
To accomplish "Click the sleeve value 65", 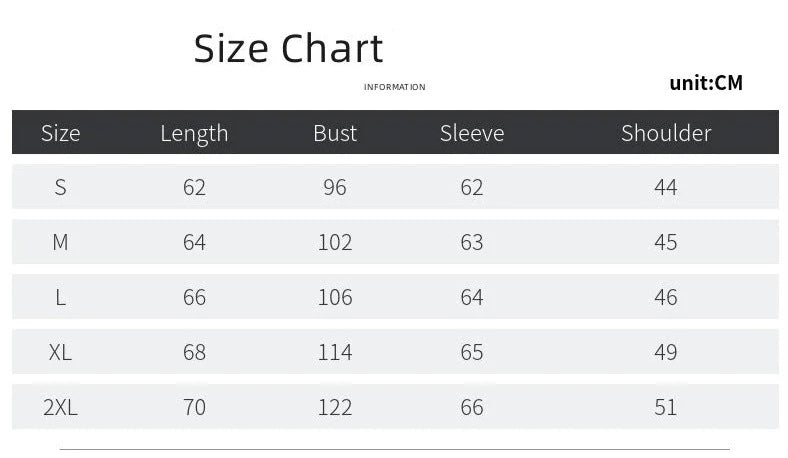I will pos(472,352).
